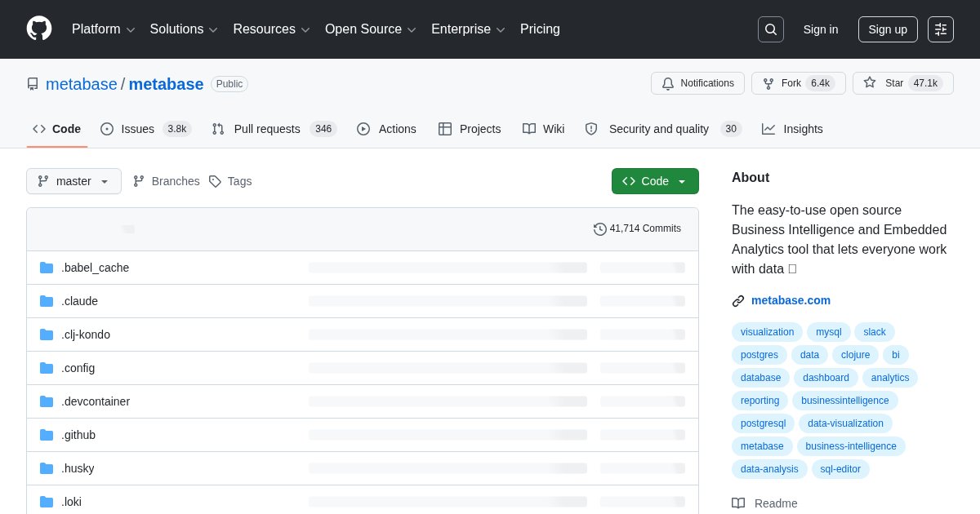Select the analytics topic tag
Viewport: 980px width, 514px height.
890,378
